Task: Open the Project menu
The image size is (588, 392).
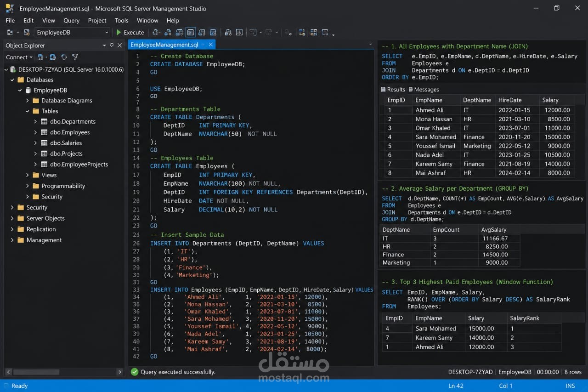Action: point(97,21)
